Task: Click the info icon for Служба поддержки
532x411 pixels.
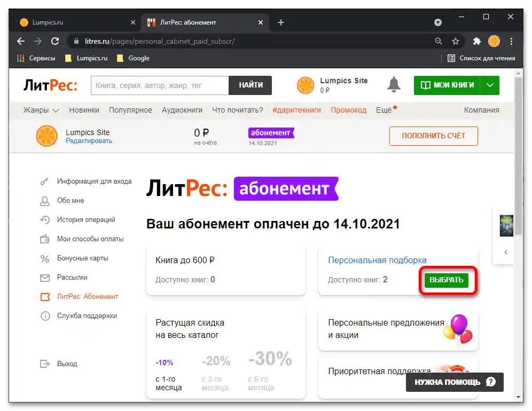Action: 45,316
